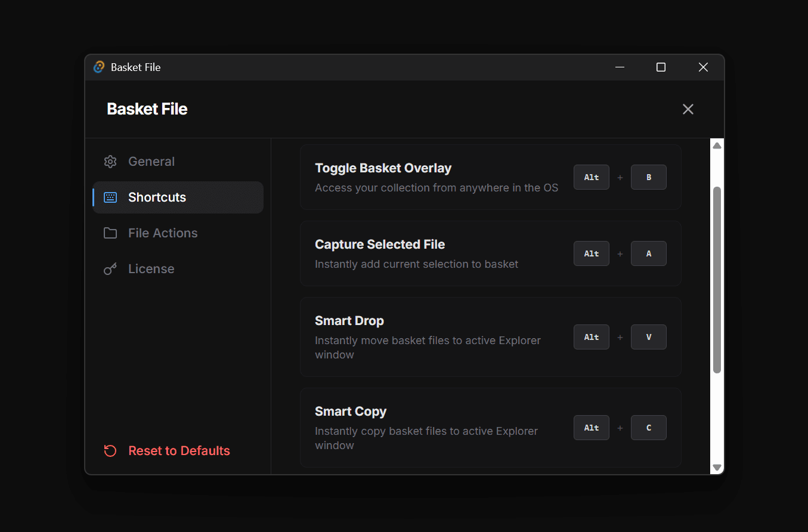Click the Reset to Defaults arrow icon

point(110,451)
